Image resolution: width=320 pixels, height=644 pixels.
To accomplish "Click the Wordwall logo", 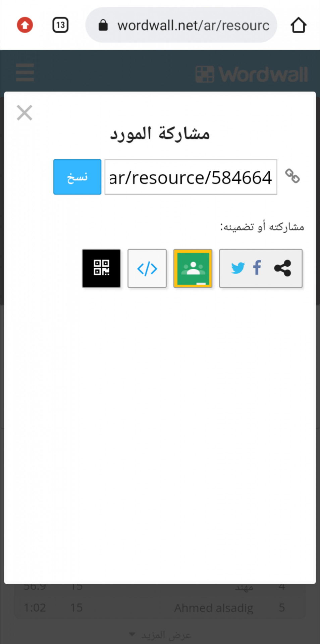I will coord(252,74).
